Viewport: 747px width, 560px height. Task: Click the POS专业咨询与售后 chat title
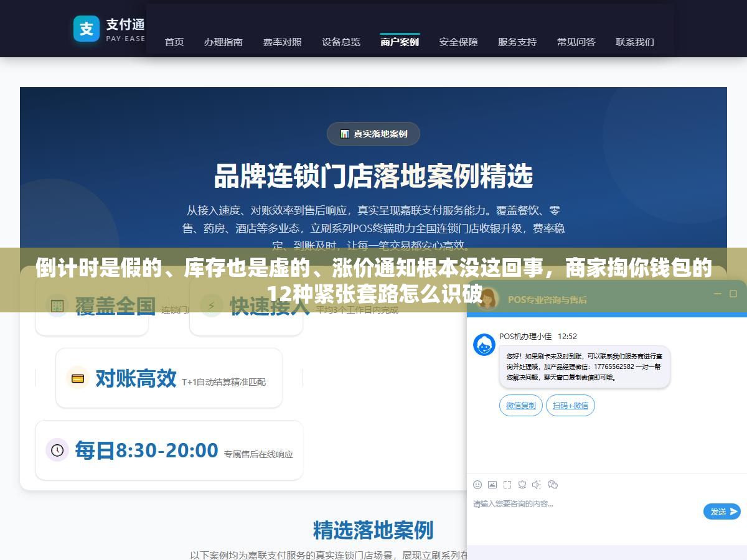click(x=547, y=299)
